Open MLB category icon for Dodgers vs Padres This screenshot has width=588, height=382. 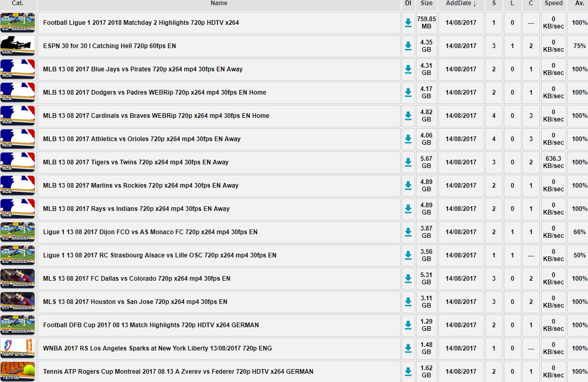18,93
